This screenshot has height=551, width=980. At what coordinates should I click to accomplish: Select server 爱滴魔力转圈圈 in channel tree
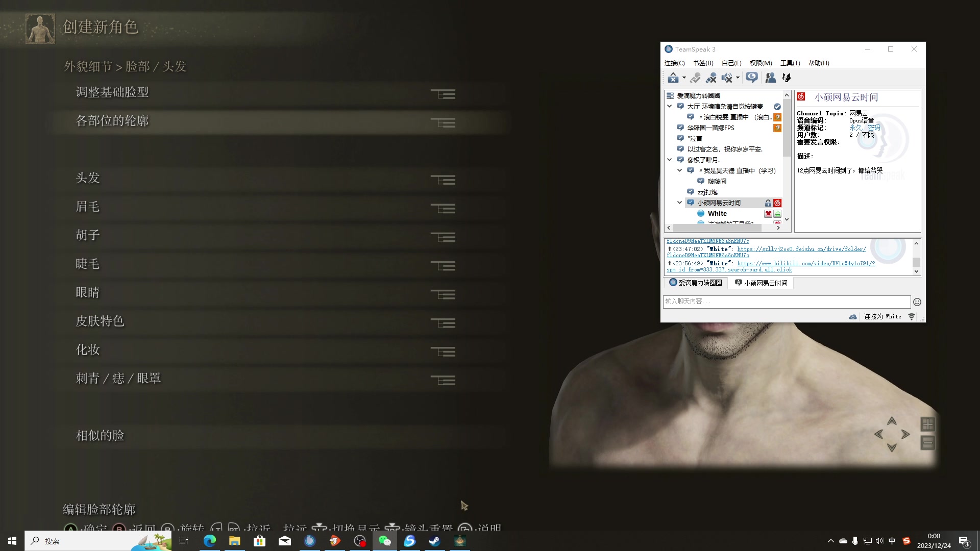[698, 95]
